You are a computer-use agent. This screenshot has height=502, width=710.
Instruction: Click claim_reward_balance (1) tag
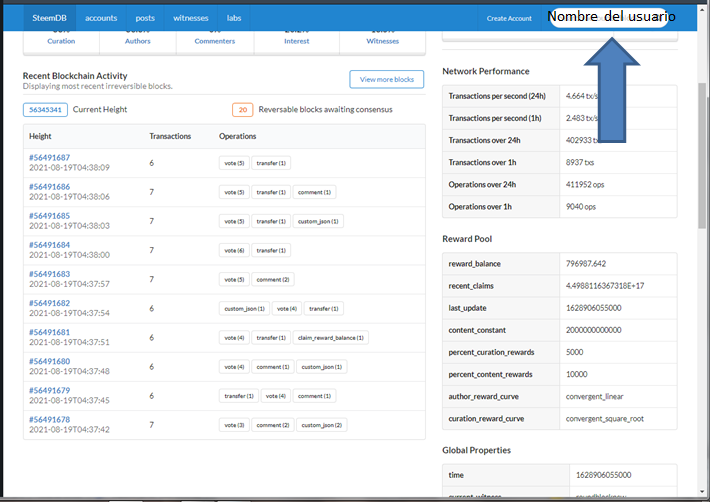[x=331, y=338]
